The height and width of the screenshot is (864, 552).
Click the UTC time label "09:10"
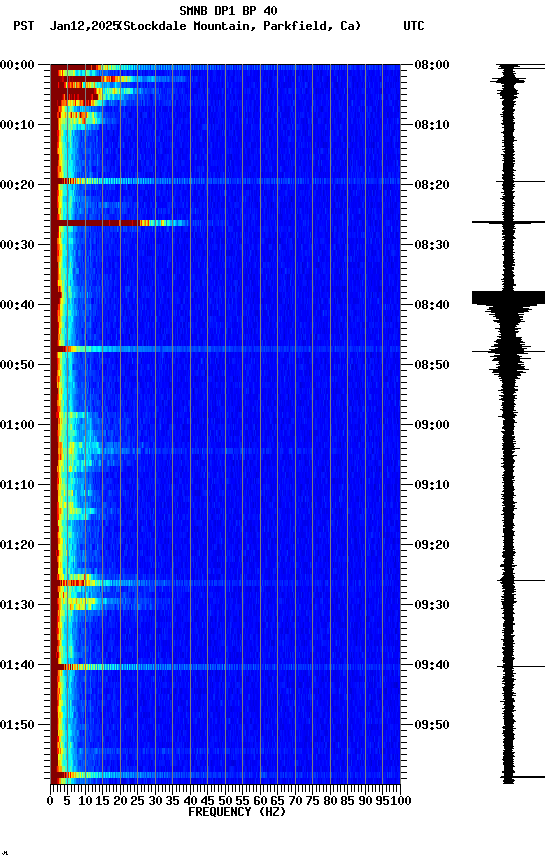pos(432,485)
